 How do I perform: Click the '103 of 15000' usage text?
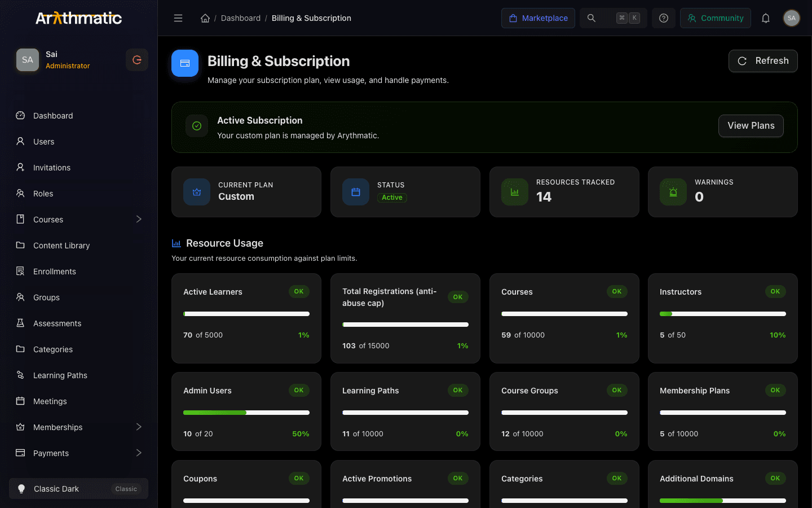pos(366,346)
